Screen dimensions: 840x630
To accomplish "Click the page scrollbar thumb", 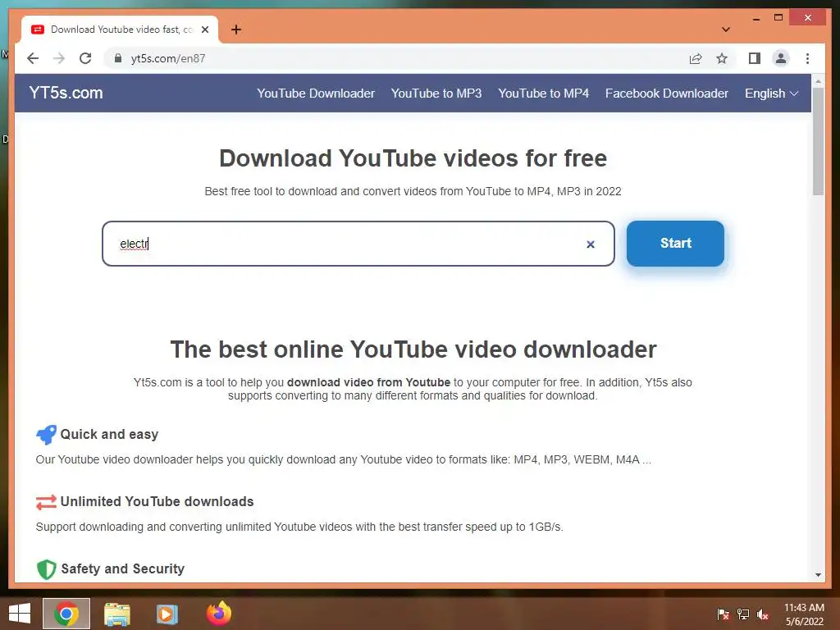I will pos(818,142).
